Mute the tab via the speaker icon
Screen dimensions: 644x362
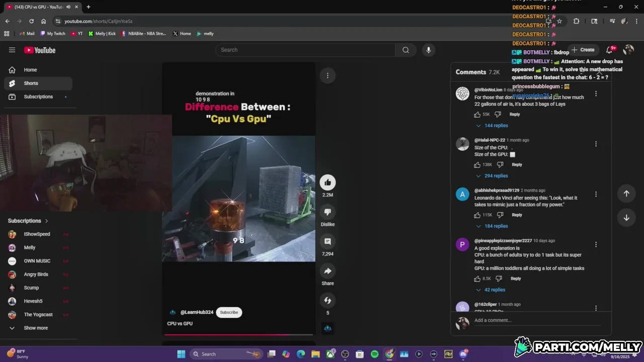point(68,7)
